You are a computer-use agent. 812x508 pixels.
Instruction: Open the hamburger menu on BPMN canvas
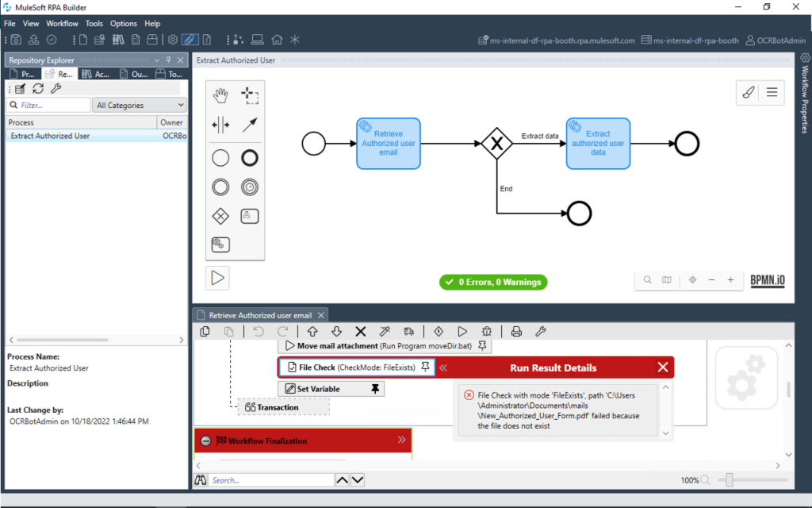pyautogui.click(x=772, y=93)
